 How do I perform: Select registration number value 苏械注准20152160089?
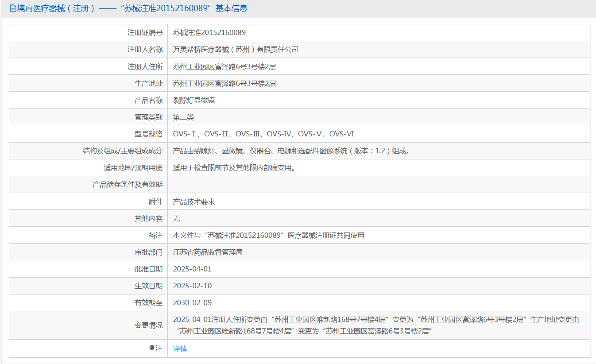click(209, 32)
